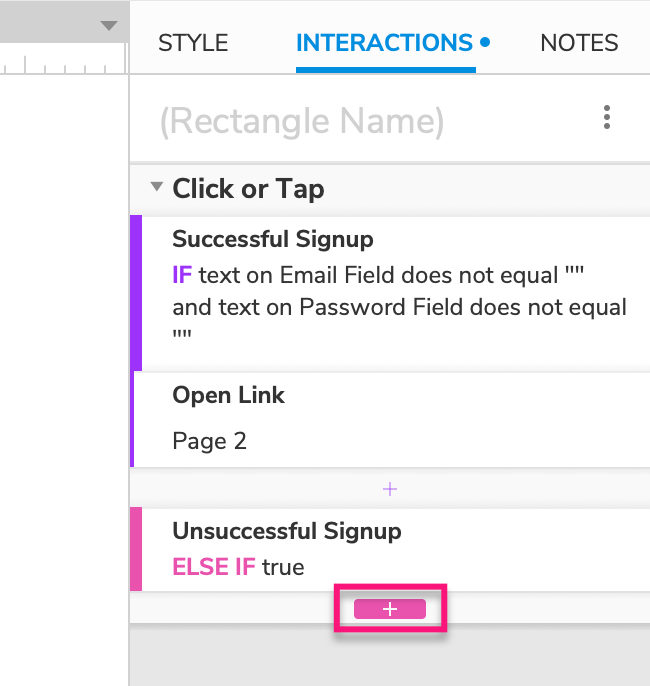Open the NOTES tab
650x686 pixels.
point(579,43)
